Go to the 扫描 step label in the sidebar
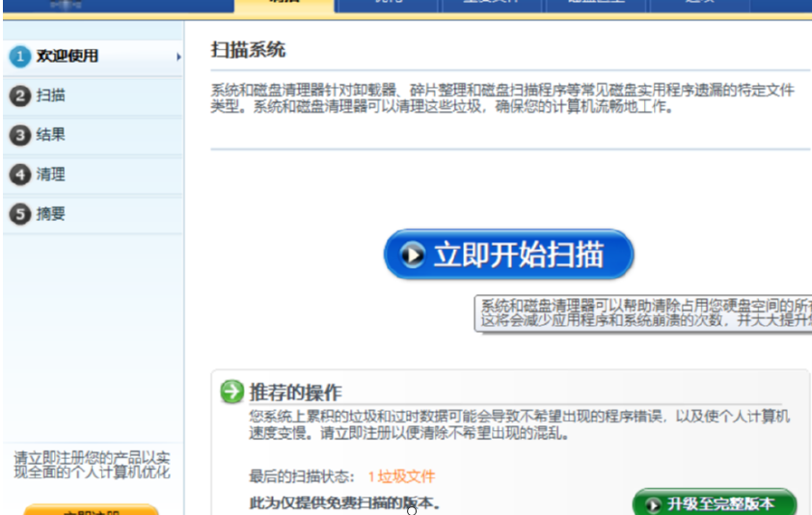Image resolution: width=812 pixels, height=515 pixels. point(51,96)
